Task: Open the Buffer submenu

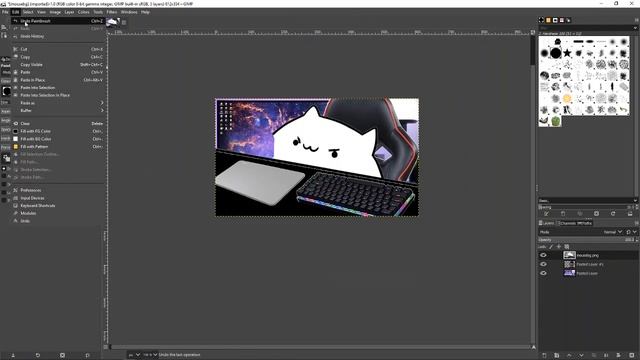Action: (58, 111)
